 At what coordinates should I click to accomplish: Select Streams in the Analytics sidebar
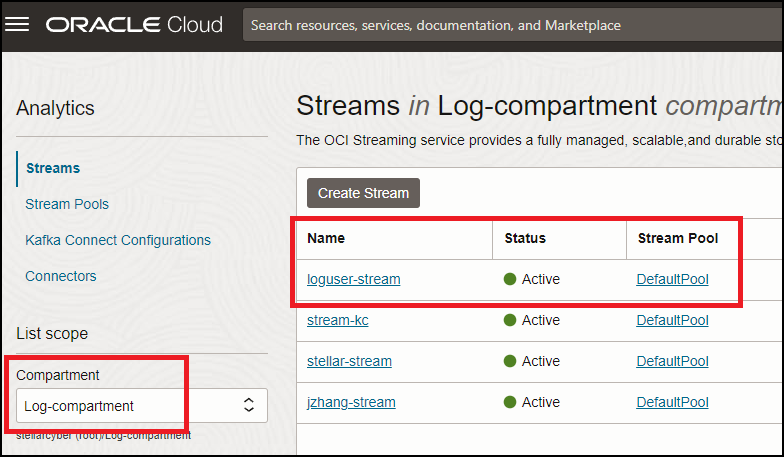click(x=53, y=168)
